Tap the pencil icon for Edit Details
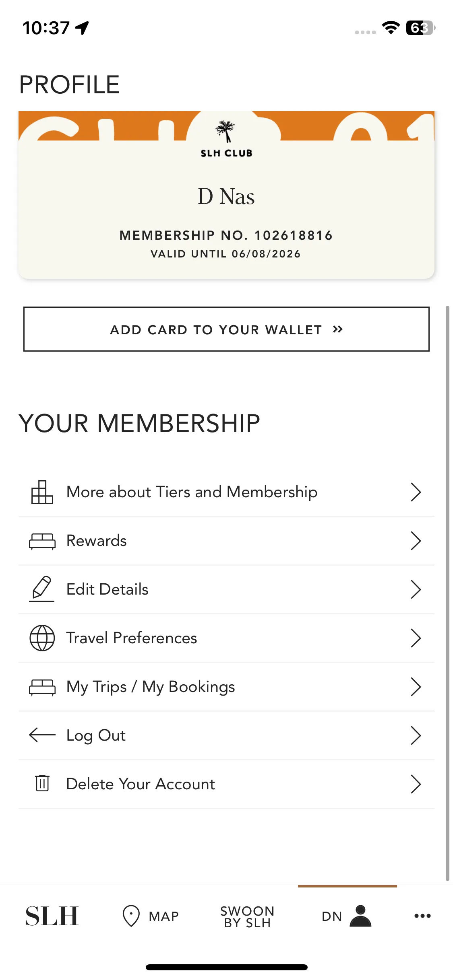This screenshot has height=980, width=453. pyautogui.click(x=42, y=589)
